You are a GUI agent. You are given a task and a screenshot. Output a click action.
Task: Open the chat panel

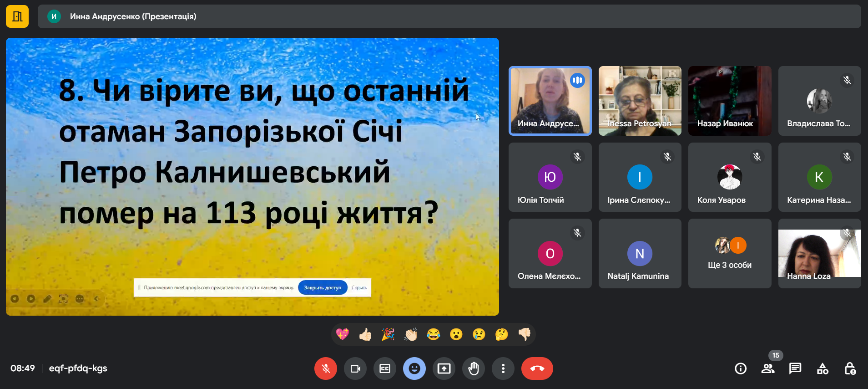pyautogui.click(x=795, y=369)
